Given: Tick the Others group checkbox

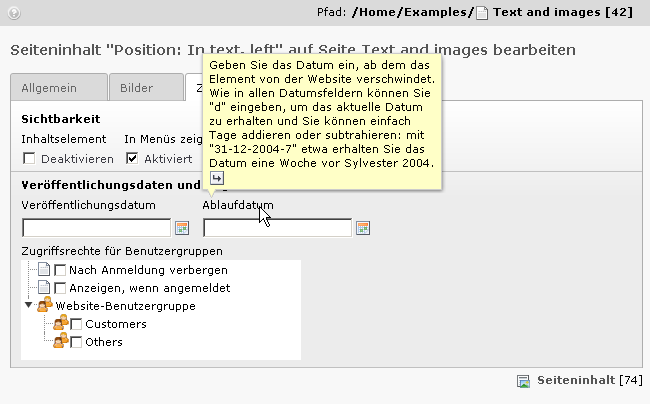Looking at the screenshot, I should click(x=76, y=342).
